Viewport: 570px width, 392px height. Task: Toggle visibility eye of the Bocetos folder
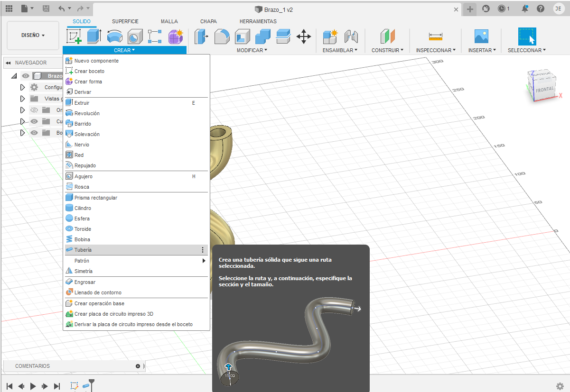click(34, 133)
